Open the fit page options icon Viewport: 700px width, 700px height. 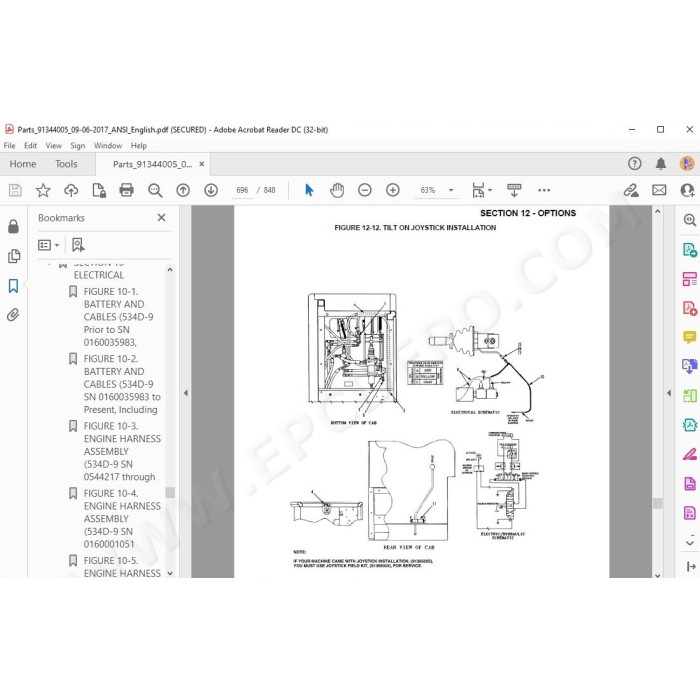(x=478, y=190)
